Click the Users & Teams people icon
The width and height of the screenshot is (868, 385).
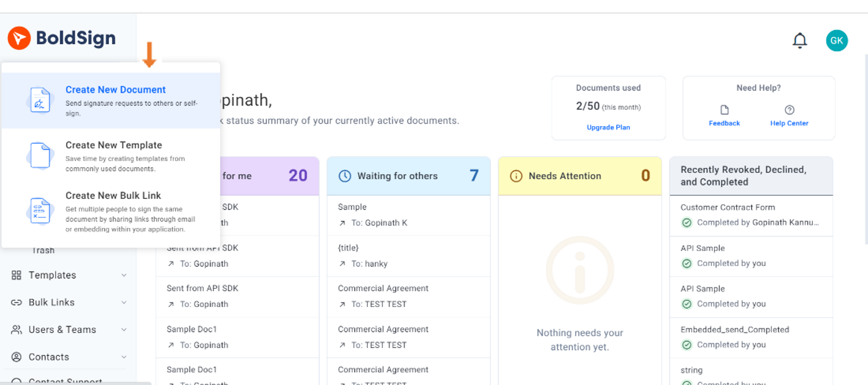coord(16,330)
